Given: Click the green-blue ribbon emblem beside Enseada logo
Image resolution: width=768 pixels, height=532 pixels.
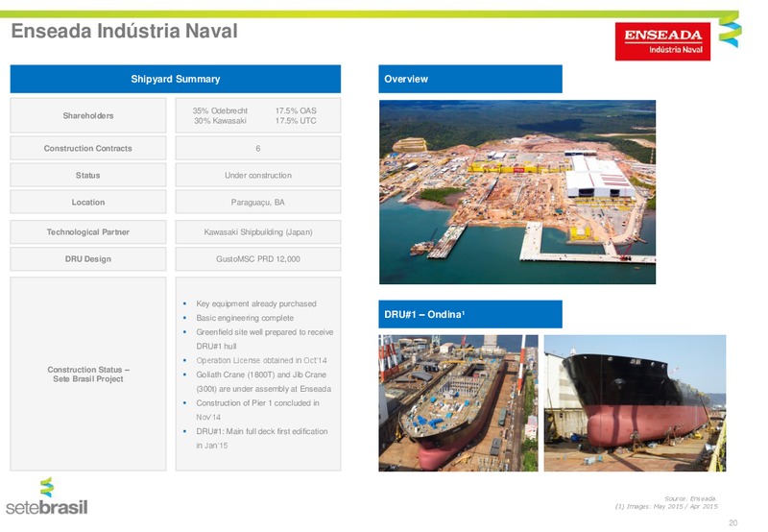Looking at the screenshot, I should coord(730,31).
